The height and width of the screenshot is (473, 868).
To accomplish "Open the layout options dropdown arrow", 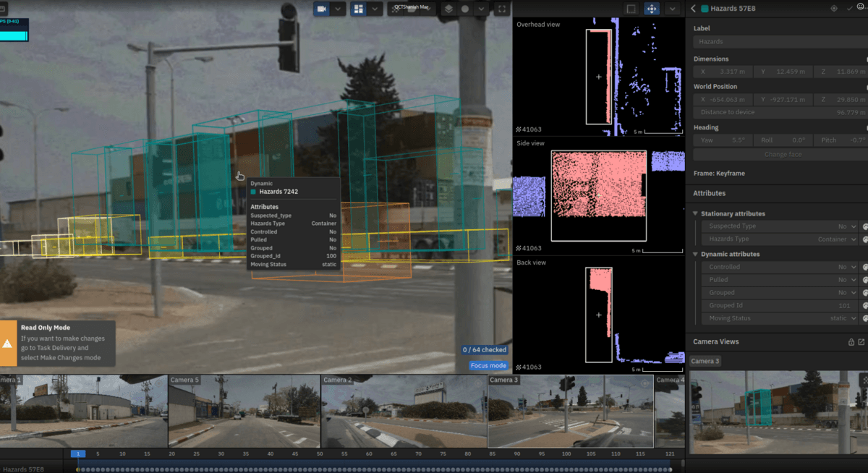I will 376,9.
